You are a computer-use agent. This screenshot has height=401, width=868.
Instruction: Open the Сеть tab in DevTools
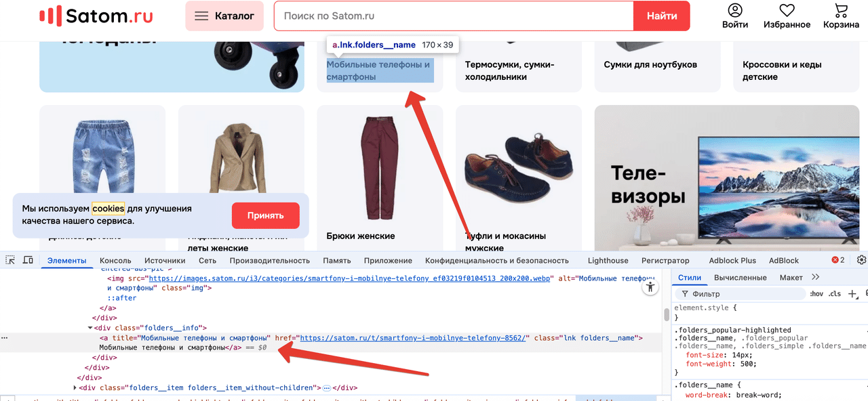click(208, 260)
